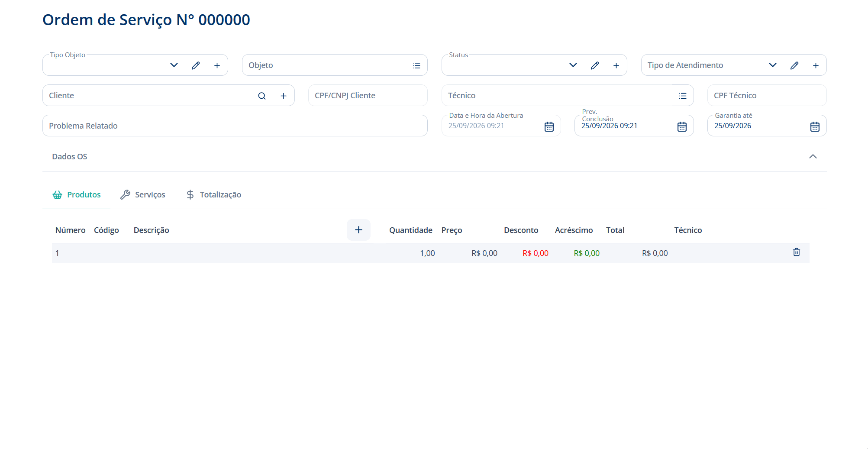
Task: Click the CPF/CNPJ Cliente field
Action: [368, 95]
